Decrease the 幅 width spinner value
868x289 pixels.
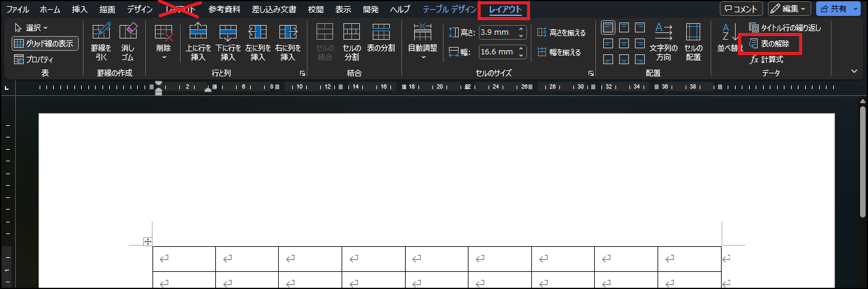tap(522, 55)
